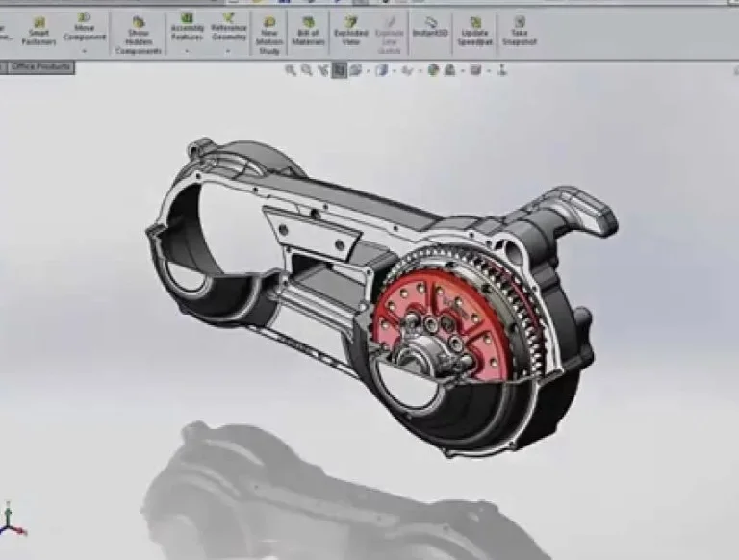Create a New Motion Study
Image resolution: width=739 pixels, height=560 pixels.
click(269, 36)
